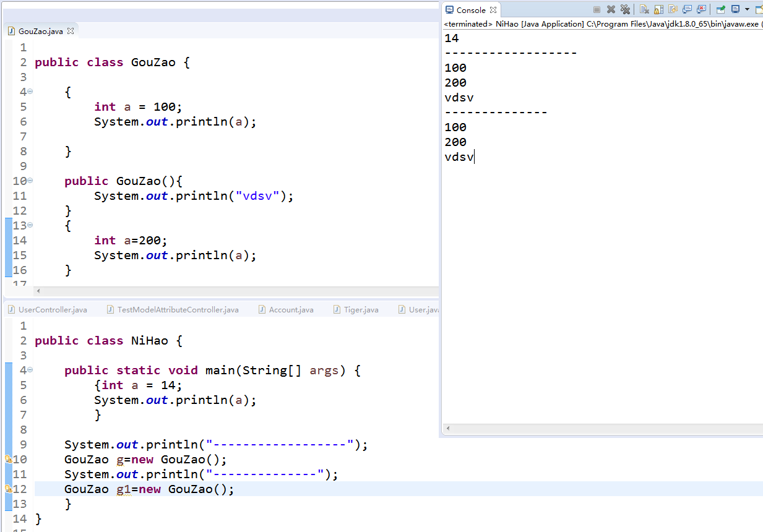Screen dimensions: 763x532
Task: Click the Remove Launch icon in Console
Action: tap(611, 9)
